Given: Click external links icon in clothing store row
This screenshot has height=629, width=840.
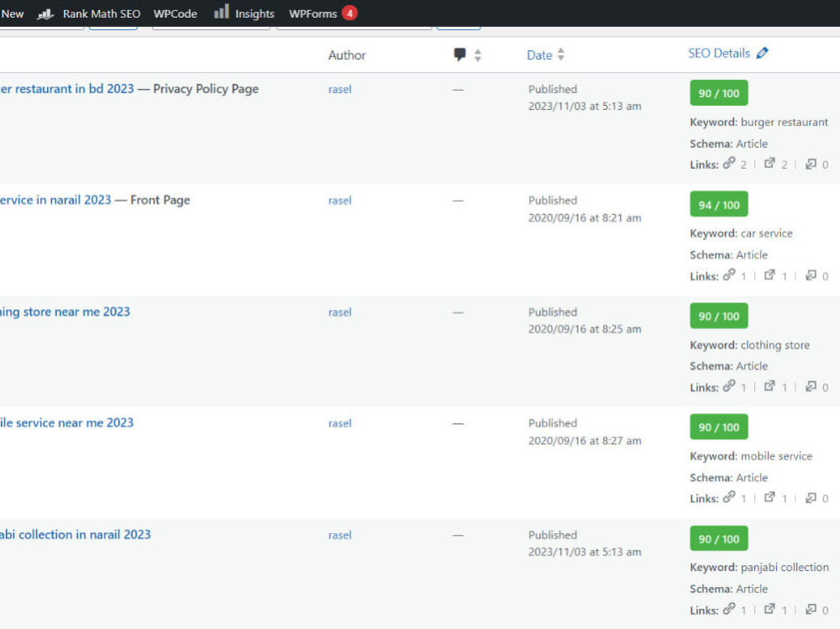Looking at the screenshot, I should point(769,385).
